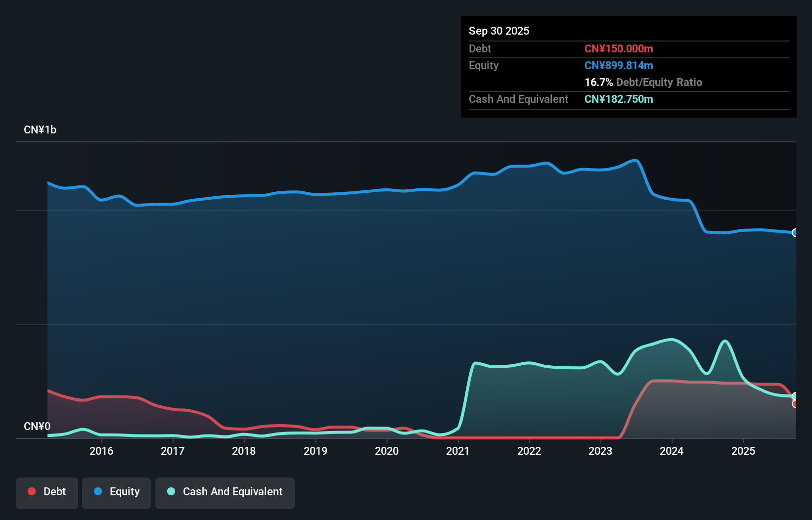Click the CN¥1b y-axis label
812x520 pixels.
pyautogui.click(x=40, y=130)
